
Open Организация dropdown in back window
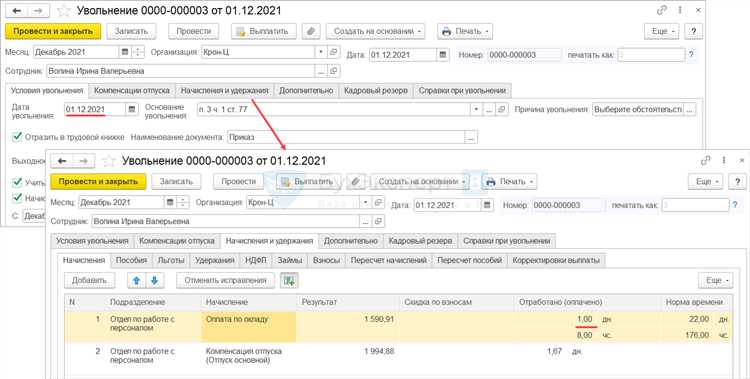(320, 52)
